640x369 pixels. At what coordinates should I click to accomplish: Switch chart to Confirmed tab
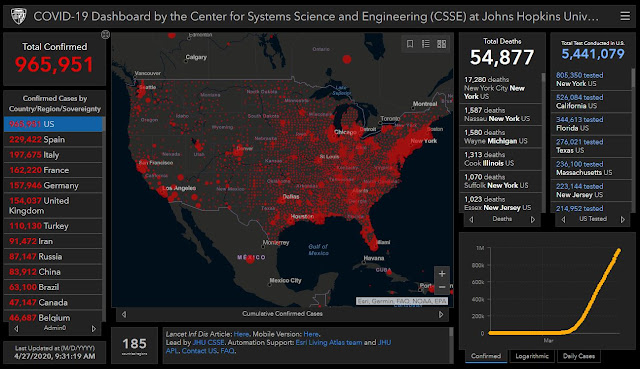click(486, 356)
